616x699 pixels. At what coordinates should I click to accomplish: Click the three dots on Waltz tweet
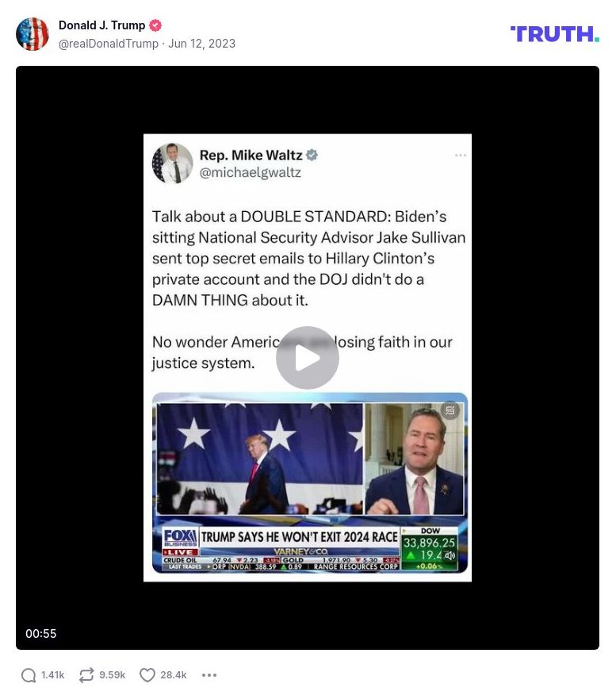click(461, 156)
